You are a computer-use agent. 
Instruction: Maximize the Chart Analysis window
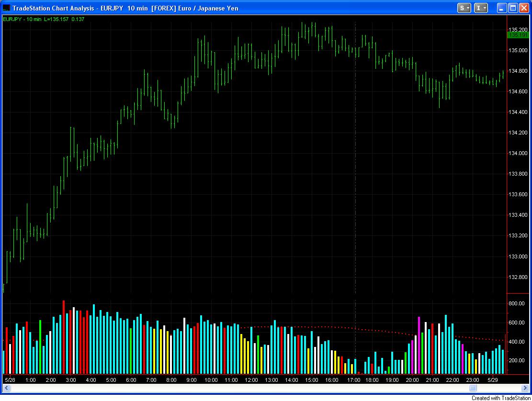click(513, 8)
